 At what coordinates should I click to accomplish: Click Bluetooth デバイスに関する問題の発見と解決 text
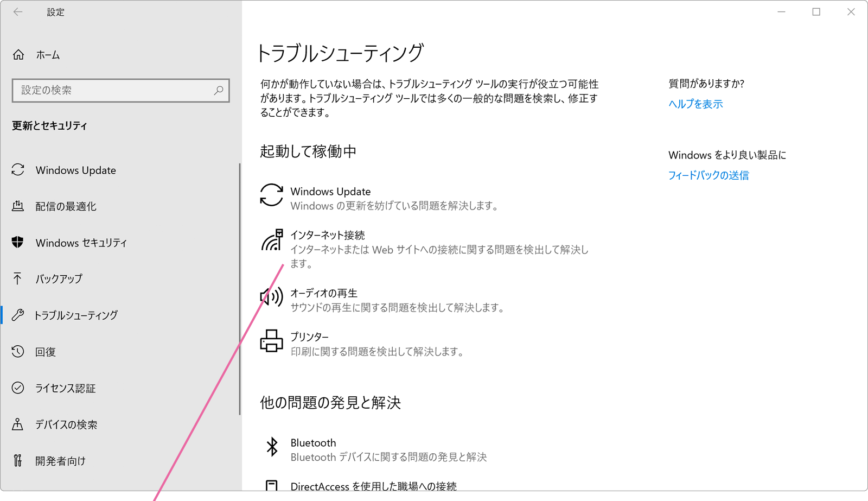tap(389, 457)
